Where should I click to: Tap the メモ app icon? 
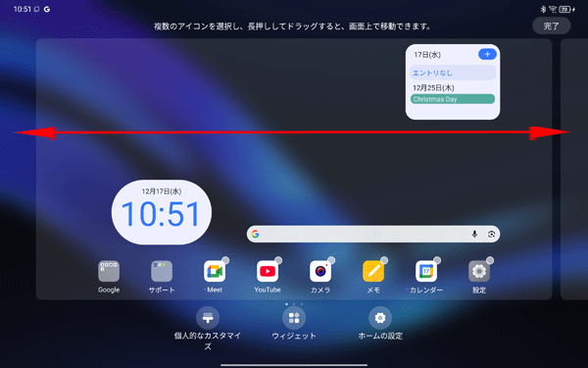[x=373, y=271]
